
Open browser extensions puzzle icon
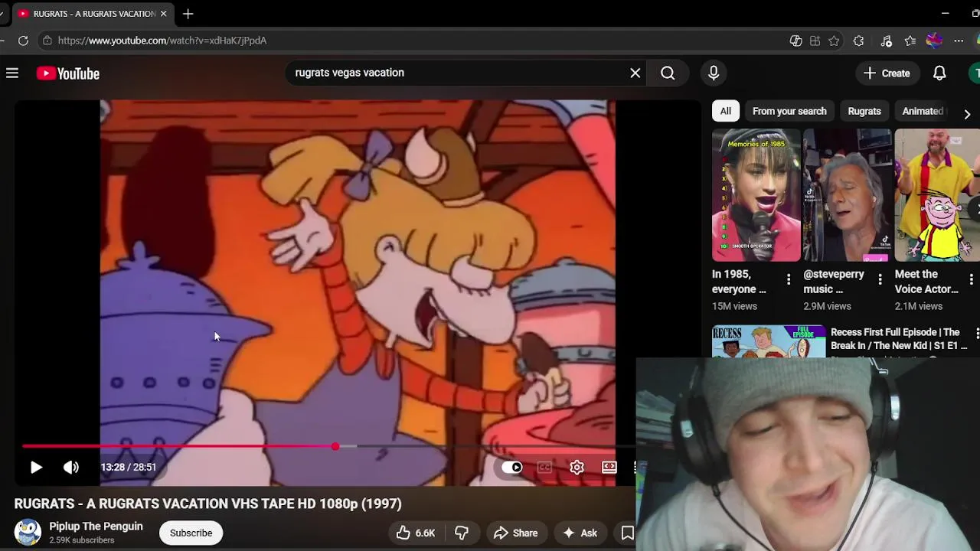coord(858,41)
